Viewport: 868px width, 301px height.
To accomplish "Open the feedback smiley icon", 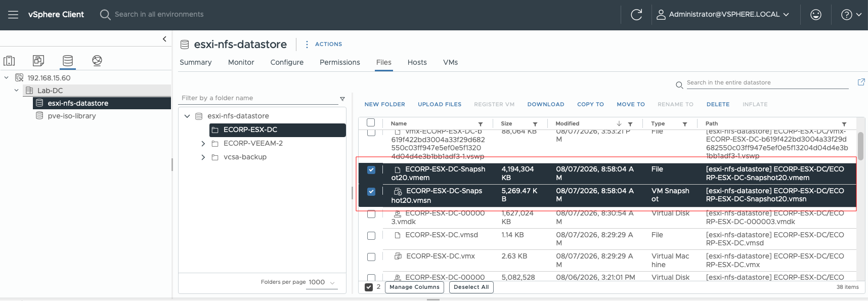I will click(x=816, y=15).
